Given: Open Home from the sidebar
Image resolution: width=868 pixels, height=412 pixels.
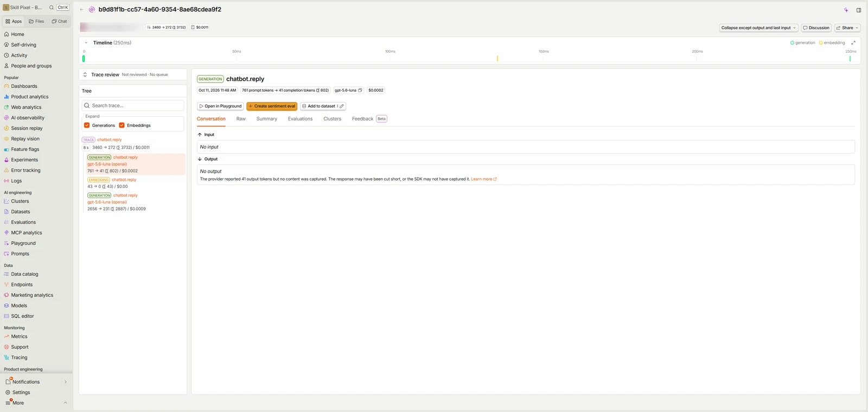Looking at the screenshot, I should [x=18, y=34].
